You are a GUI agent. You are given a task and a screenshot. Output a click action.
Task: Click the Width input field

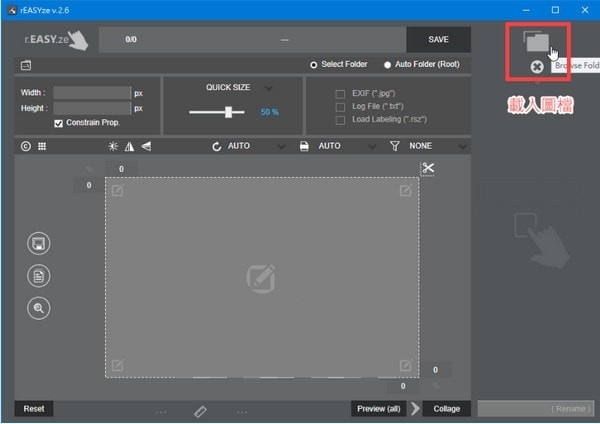click(x=92, y=93)
